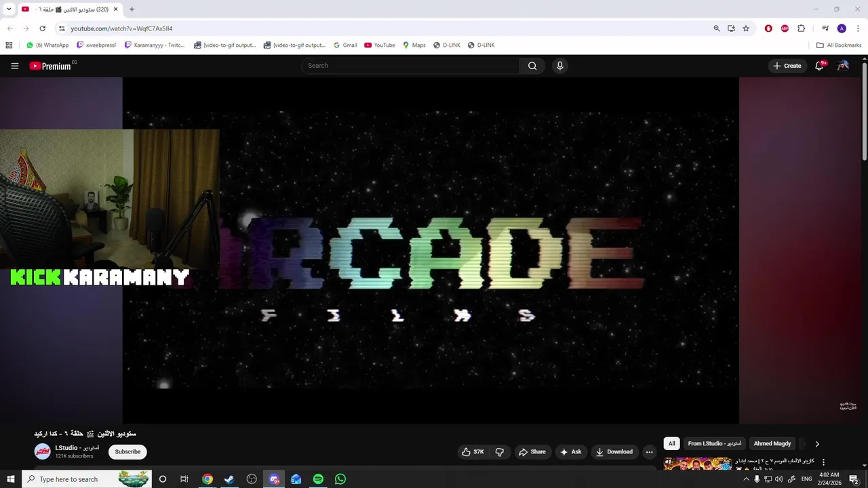This screenshot has width=868, height=488.
Task: Open the zoom magnifier icon in address bar
Action: coord(717,28)
